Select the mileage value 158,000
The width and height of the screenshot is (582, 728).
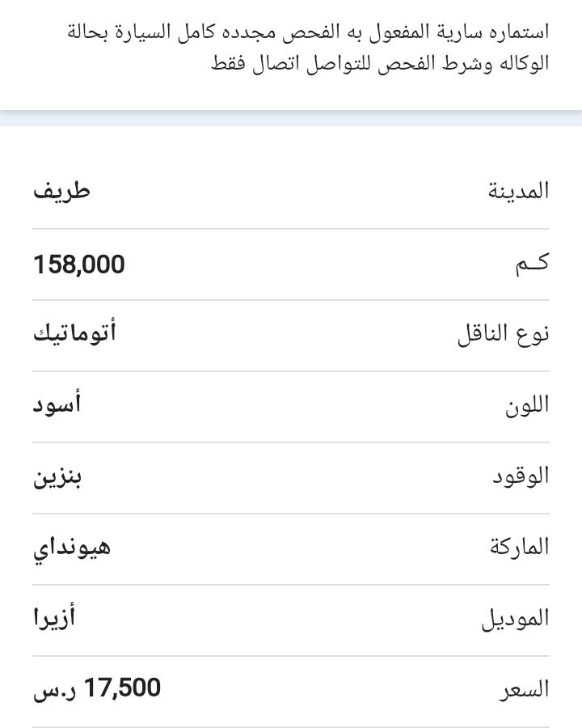pos(79,265)
